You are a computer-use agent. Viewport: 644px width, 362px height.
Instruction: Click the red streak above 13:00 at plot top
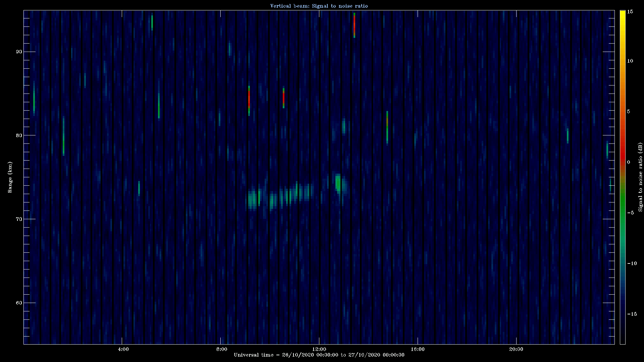354,25
